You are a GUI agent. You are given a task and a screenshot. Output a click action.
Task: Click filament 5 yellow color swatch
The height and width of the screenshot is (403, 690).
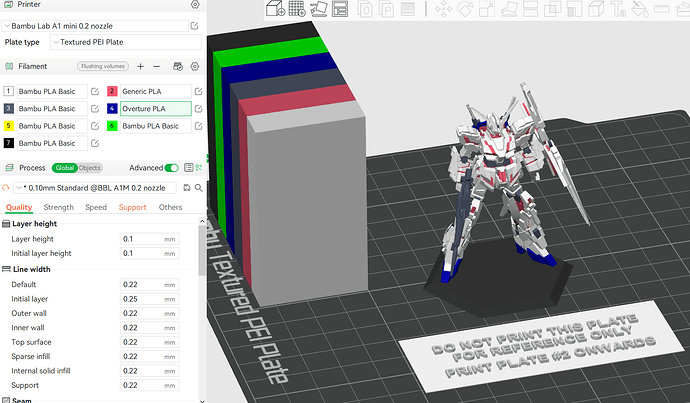(8, 126)
